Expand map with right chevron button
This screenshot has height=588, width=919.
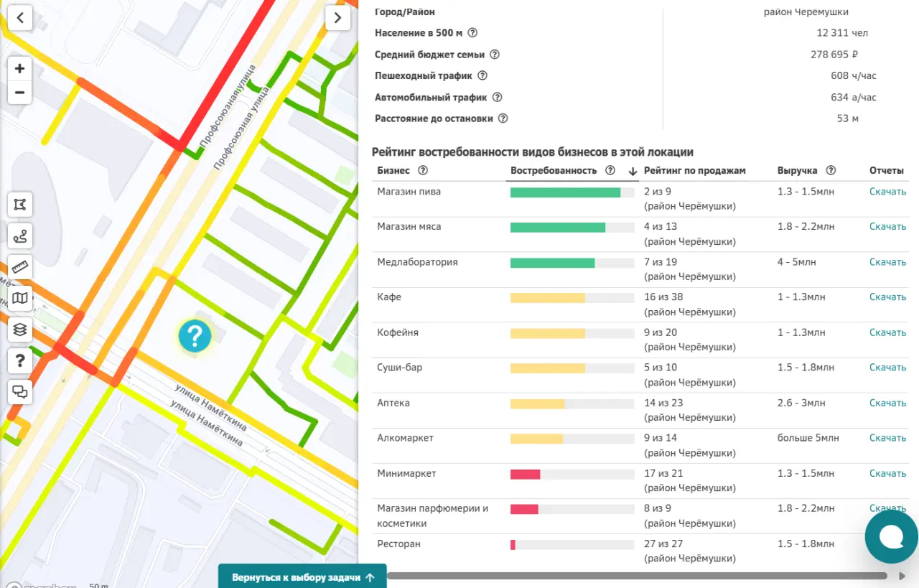click(337, 18)
